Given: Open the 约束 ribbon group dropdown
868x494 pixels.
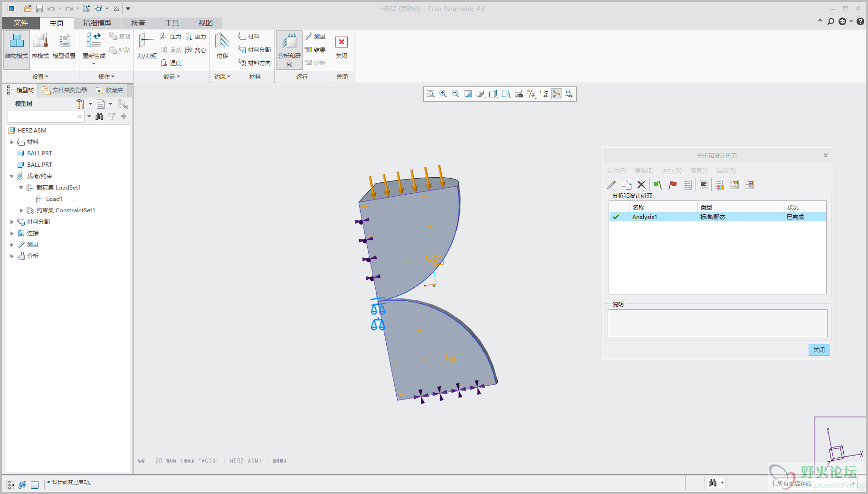Looking at the screenshot, I should pos(222,76).
